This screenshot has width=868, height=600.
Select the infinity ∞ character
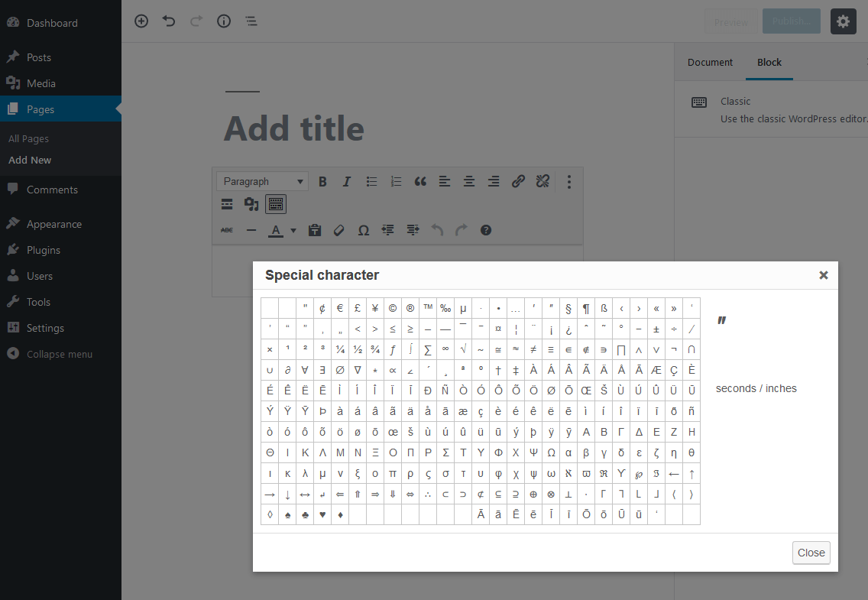445,349
